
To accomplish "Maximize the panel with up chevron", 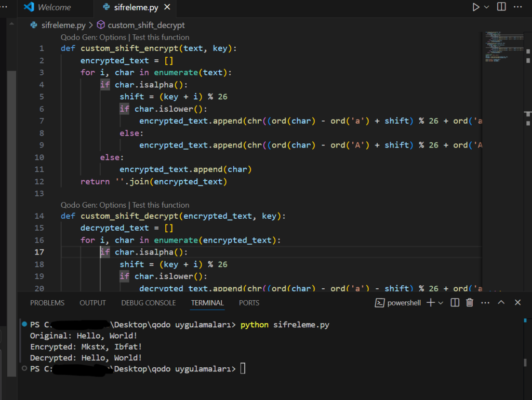I will pyautogui.click(x=501, y=302).
